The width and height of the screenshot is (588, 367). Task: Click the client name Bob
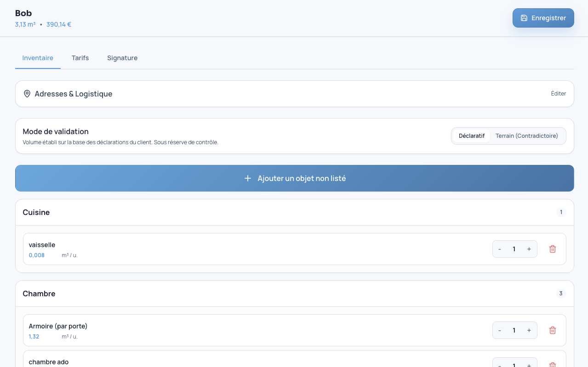pos(23,13)
